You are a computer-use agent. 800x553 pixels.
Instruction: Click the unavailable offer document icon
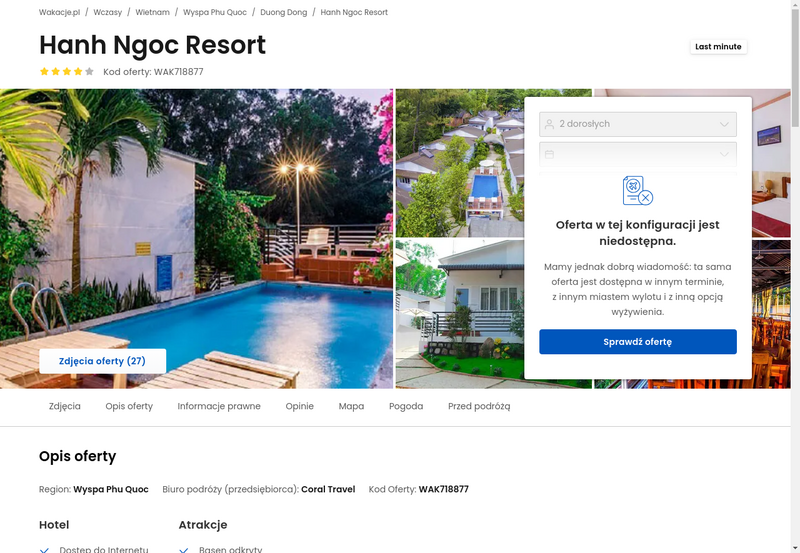pos(638,190)
